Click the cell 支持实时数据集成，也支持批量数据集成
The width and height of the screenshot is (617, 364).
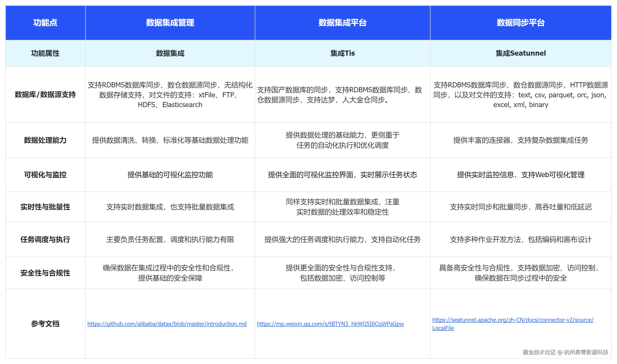[x=170, y=207]
